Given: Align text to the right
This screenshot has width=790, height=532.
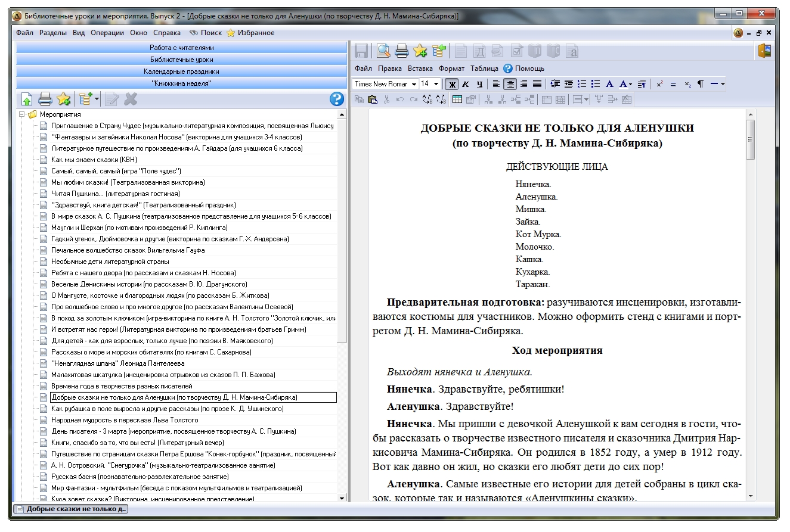Looking at the screenshot, I should [523, 84].
